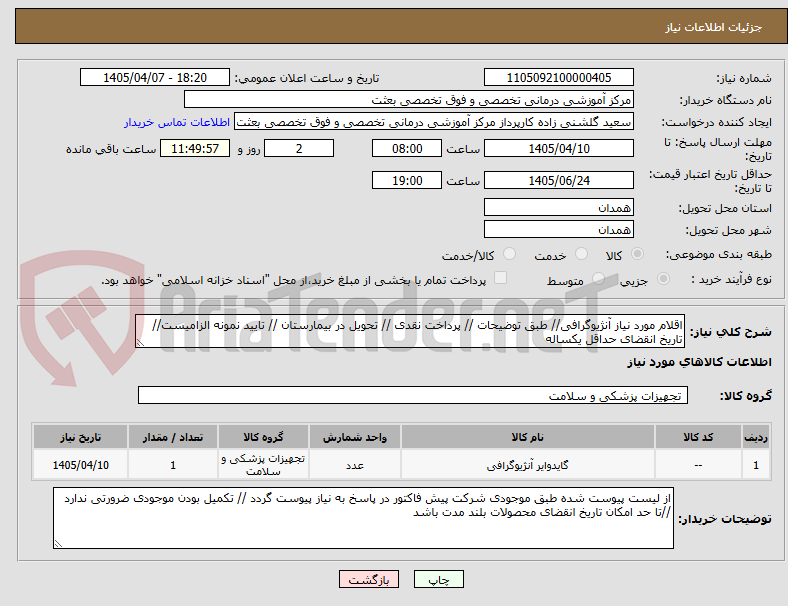Click the price validity date 1405/06/24 field
788x606 pixels.
558,180
